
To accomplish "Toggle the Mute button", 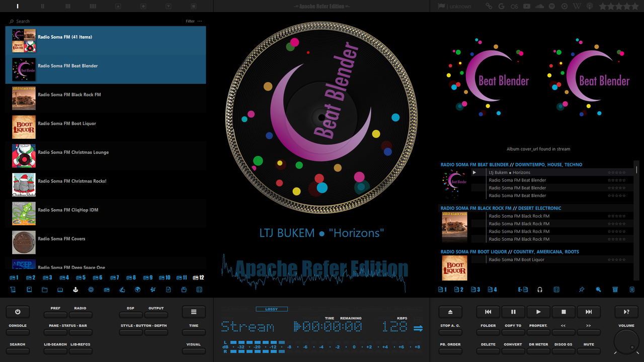I will (589, 350).
